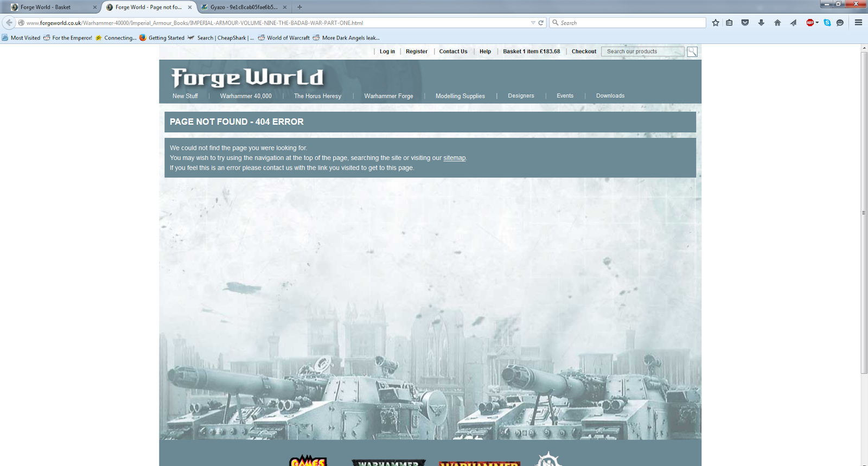The width and height of the screenshot is (868, 466).
Task: Bookmark this page with the star icon
Action: (716, 23)
